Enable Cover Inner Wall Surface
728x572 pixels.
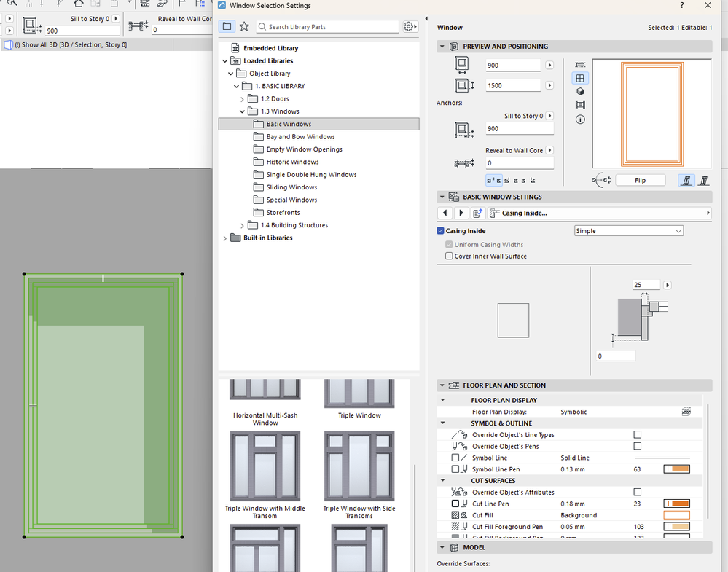click(449, 256)
